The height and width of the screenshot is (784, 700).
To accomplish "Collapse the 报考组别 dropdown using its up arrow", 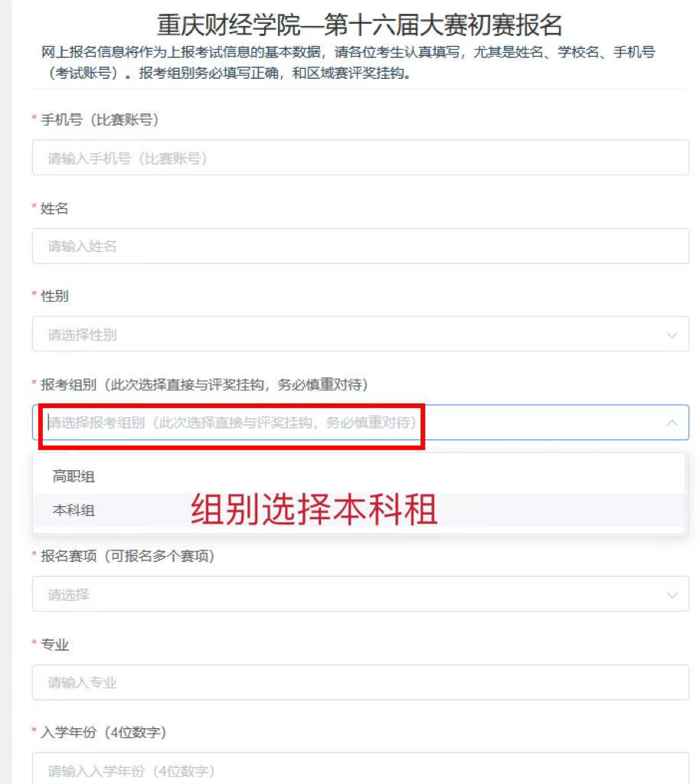I will pos(672,423).
